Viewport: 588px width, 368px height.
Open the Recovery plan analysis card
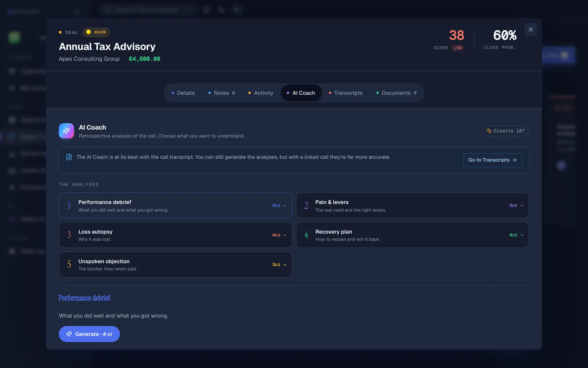click(412, 235)
